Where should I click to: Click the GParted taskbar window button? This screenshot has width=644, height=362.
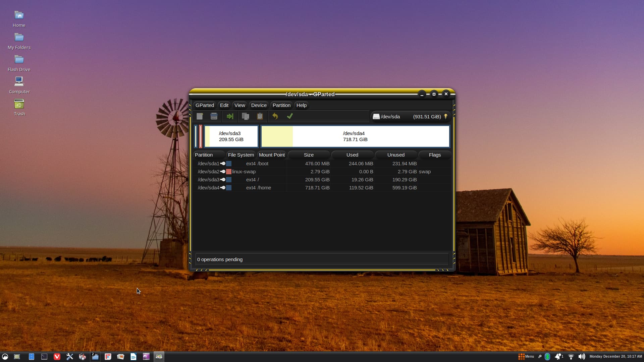pos(159,357)
